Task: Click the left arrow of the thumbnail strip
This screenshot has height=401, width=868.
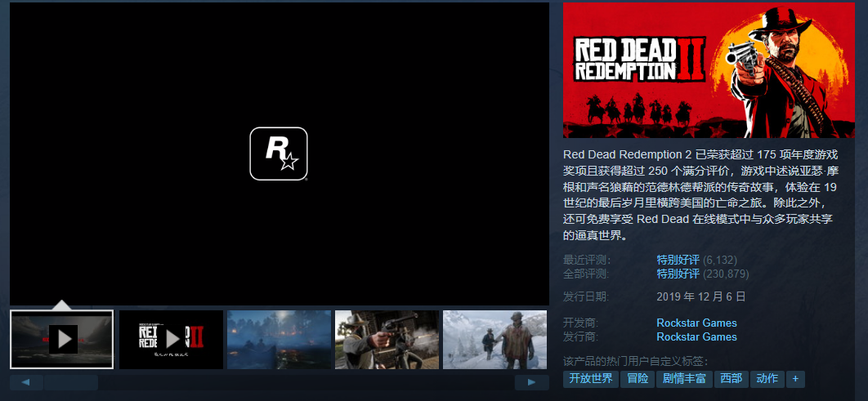Action: (26, 382)
